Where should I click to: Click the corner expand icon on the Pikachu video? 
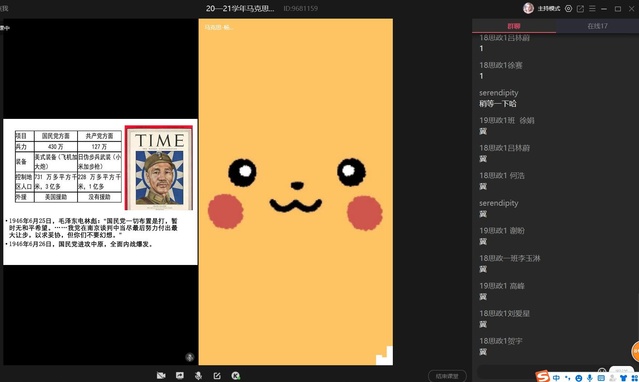384,356
